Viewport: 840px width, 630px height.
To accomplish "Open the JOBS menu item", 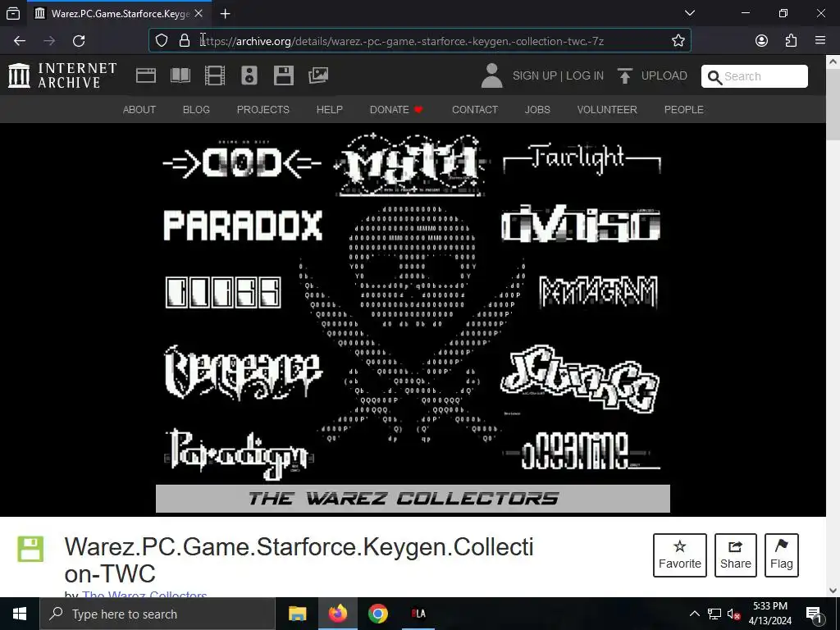I will coord(537,110).
